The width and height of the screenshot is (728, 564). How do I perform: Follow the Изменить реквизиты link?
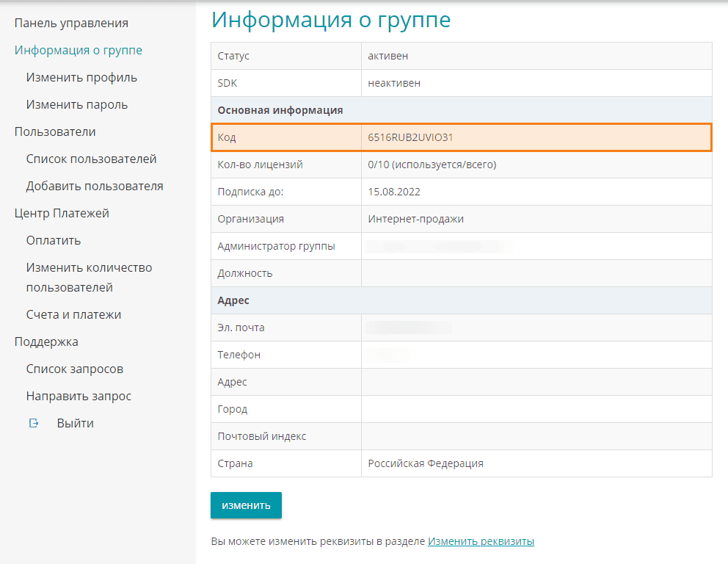coord(481,541)
